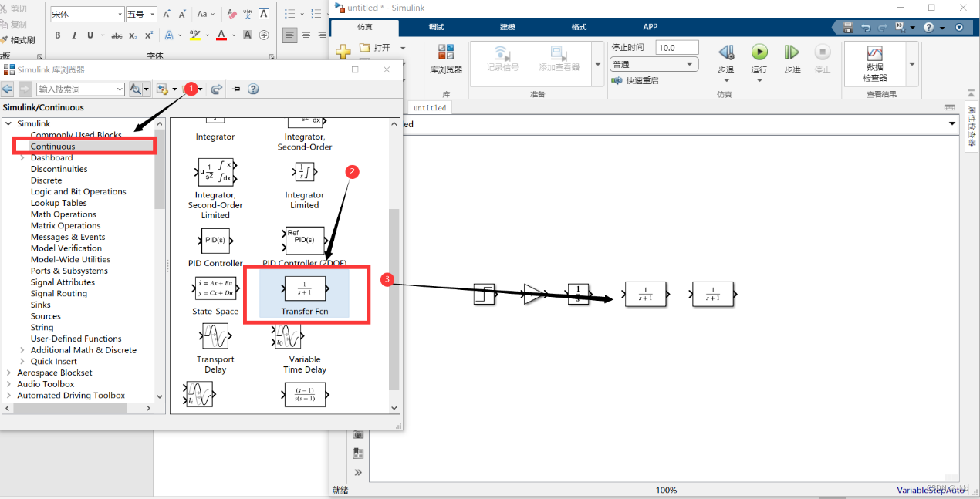Expand the Step Back (步退) dropdown arrow
The image size is (980, 499).
tap(726, 80)
